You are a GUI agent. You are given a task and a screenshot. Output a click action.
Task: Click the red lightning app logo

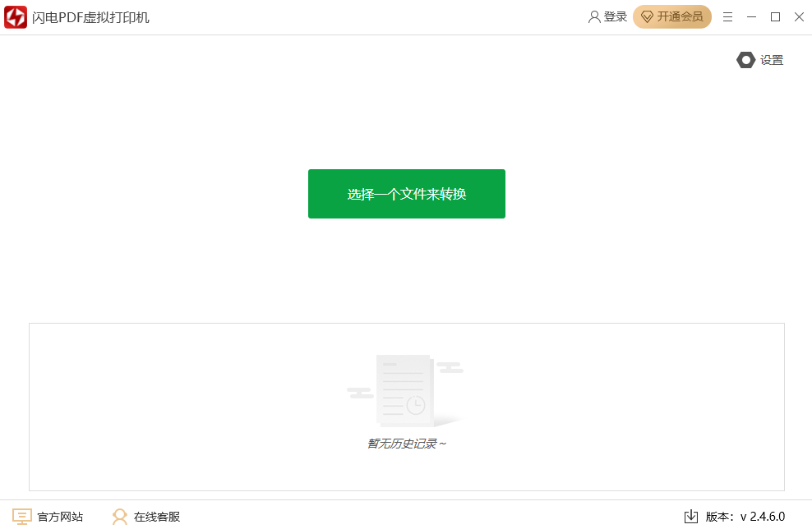pos(16,17)
